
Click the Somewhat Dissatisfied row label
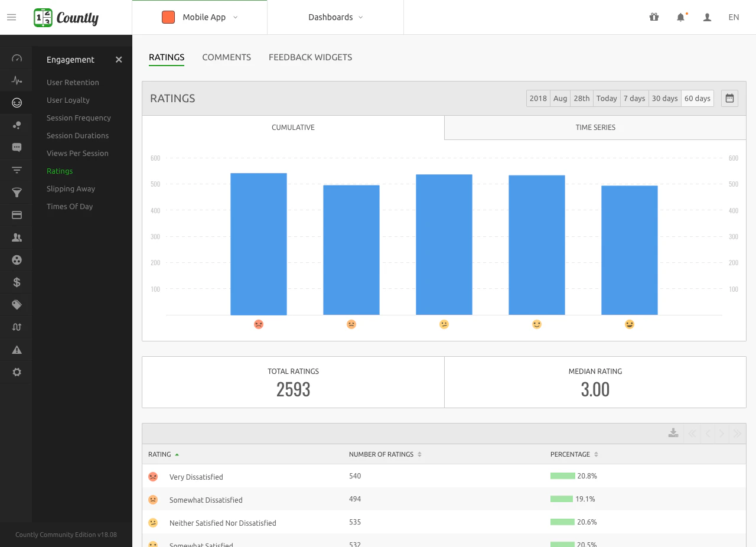coord(206,500)
